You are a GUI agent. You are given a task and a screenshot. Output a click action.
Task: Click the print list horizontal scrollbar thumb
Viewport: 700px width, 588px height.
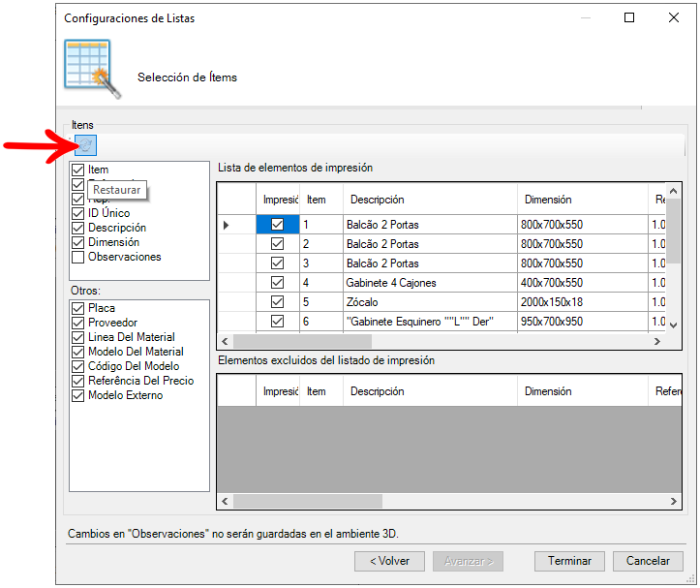pyautogui.click(x=302, y=341)
